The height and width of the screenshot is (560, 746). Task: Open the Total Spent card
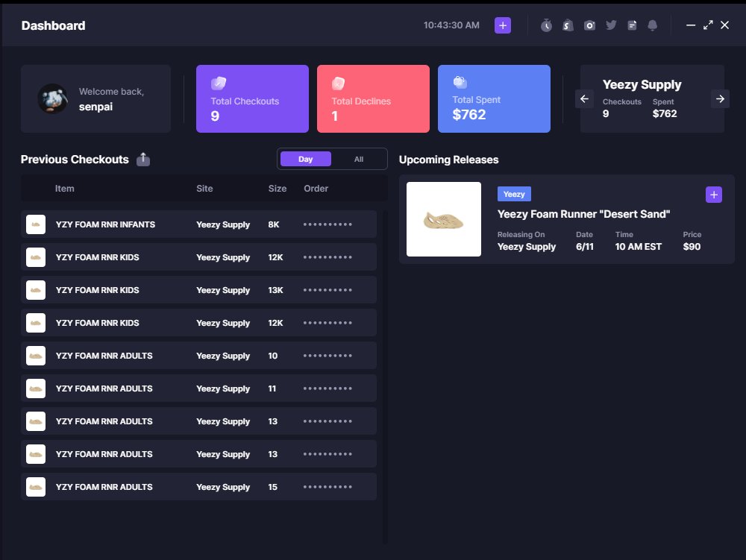pyautogui.click(x=494, y=99)
